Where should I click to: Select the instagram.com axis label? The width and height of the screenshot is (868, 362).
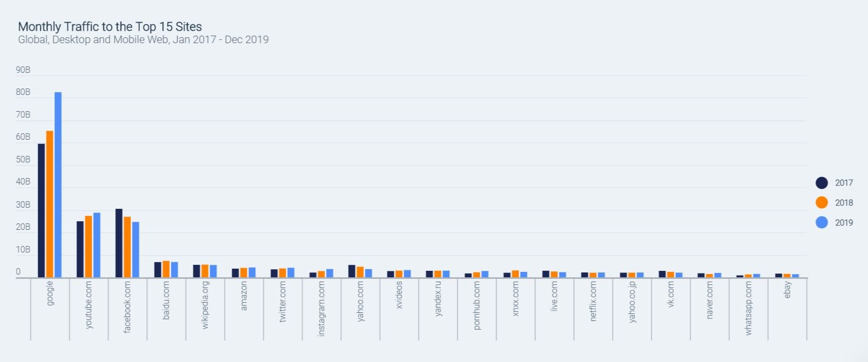[x=322, y=308]
